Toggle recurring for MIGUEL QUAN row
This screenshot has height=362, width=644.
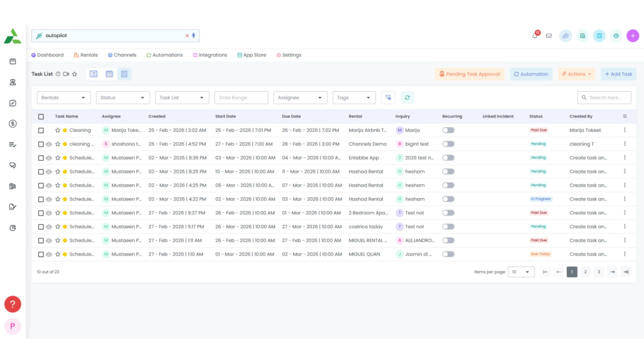pos(448,254)
